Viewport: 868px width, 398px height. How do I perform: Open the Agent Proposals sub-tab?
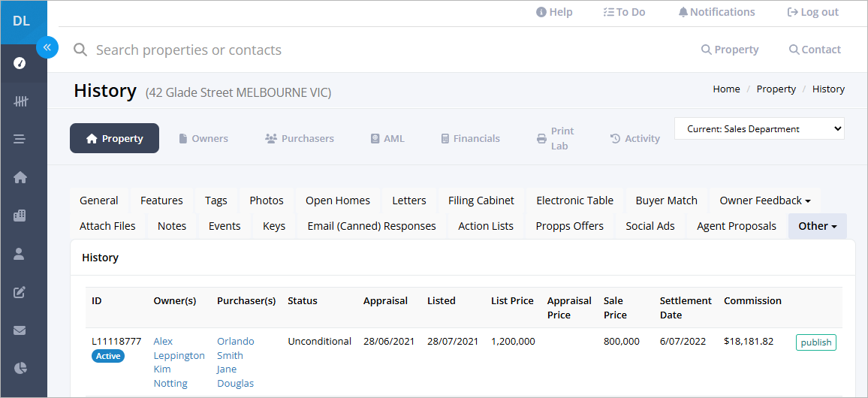pos(737,226)
